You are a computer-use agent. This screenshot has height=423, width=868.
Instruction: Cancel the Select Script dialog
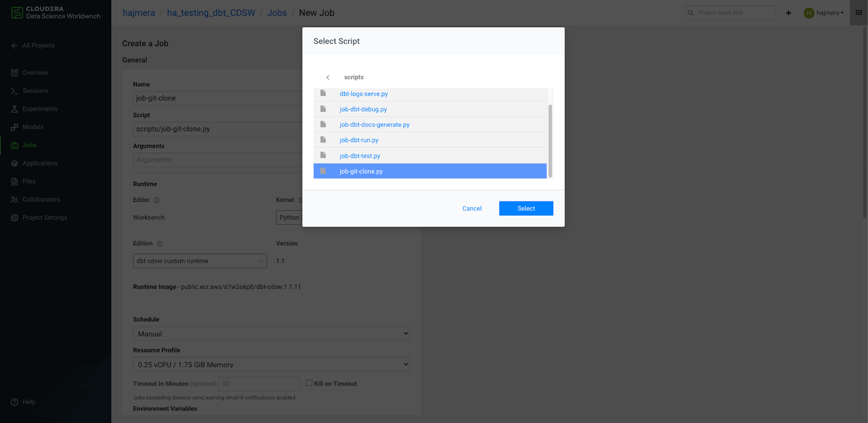point(472,209)
